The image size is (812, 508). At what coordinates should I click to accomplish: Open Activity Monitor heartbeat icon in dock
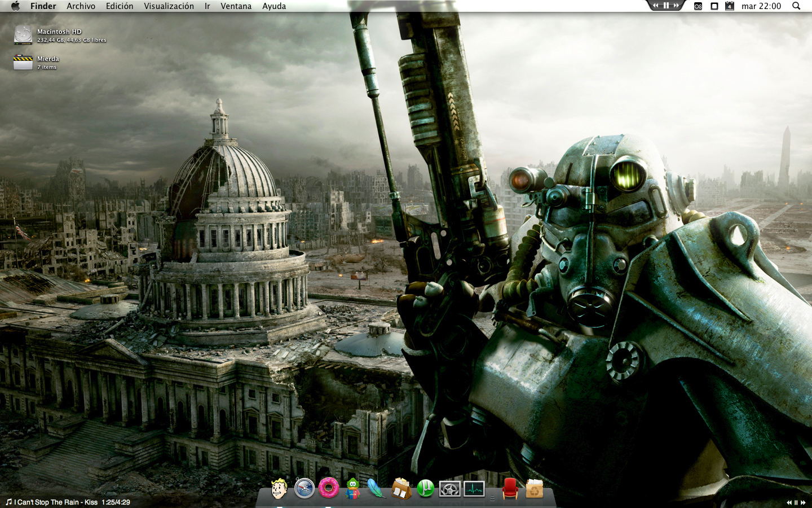(x=474, y=489)
